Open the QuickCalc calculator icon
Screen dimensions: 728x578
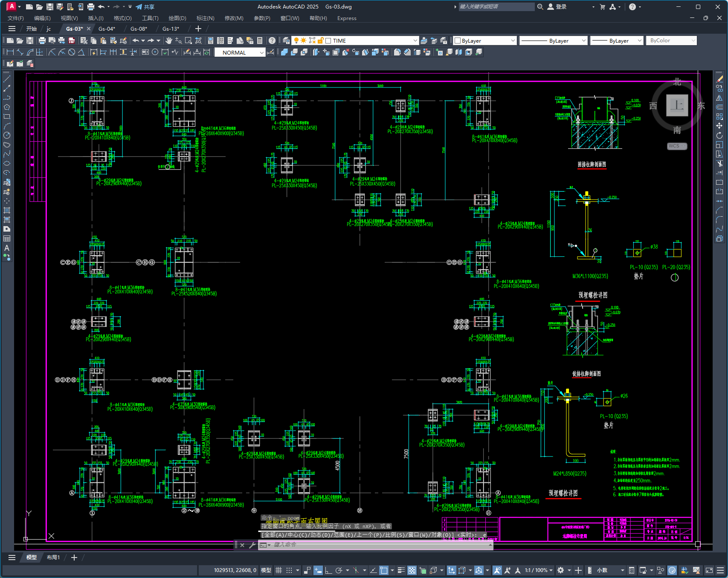[x=260, y=41]
